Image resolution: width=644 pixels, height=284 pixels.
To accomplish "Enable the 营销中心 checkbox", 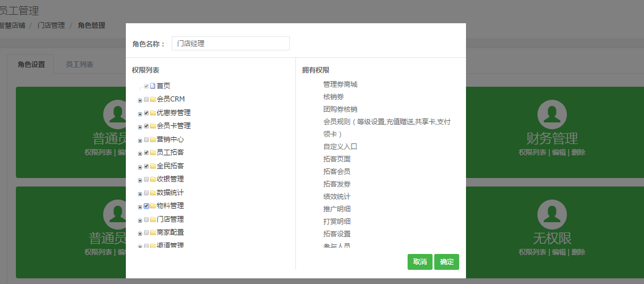I will point(146,139).
